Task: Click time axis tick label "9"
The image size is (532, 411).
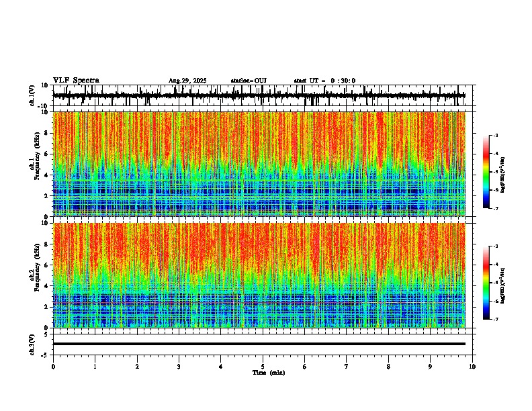Action: (430, 367)
